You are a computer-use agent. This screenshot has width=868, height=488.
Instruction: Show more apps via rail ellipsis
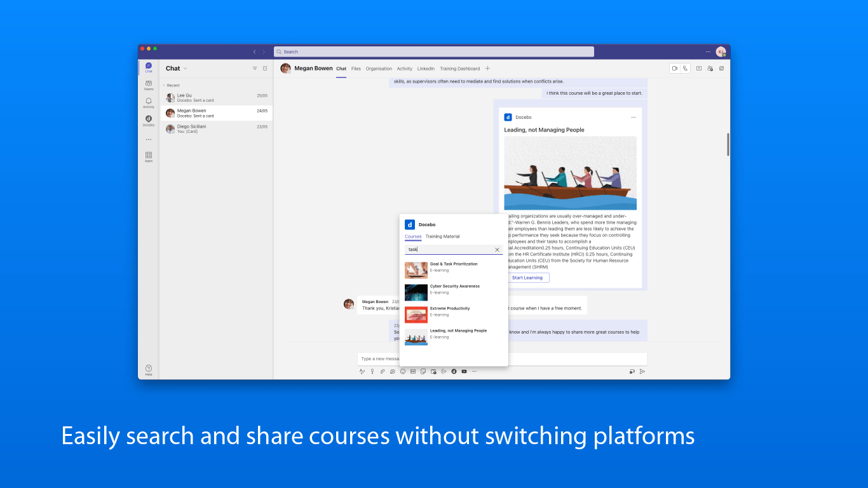coord(148,139)
